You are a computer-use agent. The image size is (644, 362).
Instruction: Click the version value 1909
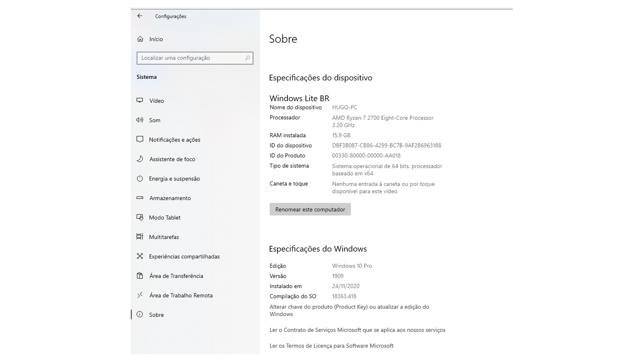(338, 276)
